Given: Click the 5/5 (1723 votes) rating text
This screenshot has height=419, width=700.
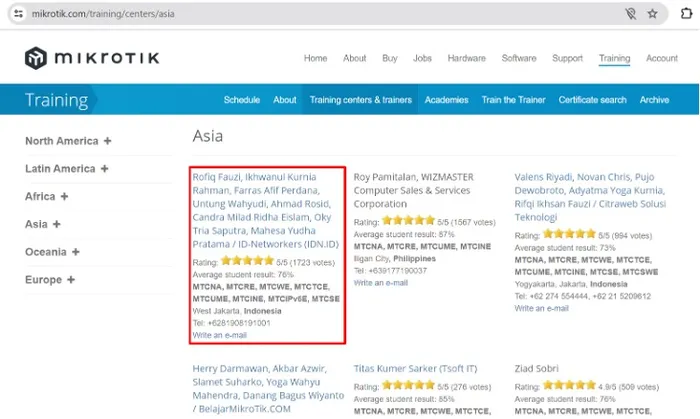Looking at the screenshot, I should (x=305, y=263).
